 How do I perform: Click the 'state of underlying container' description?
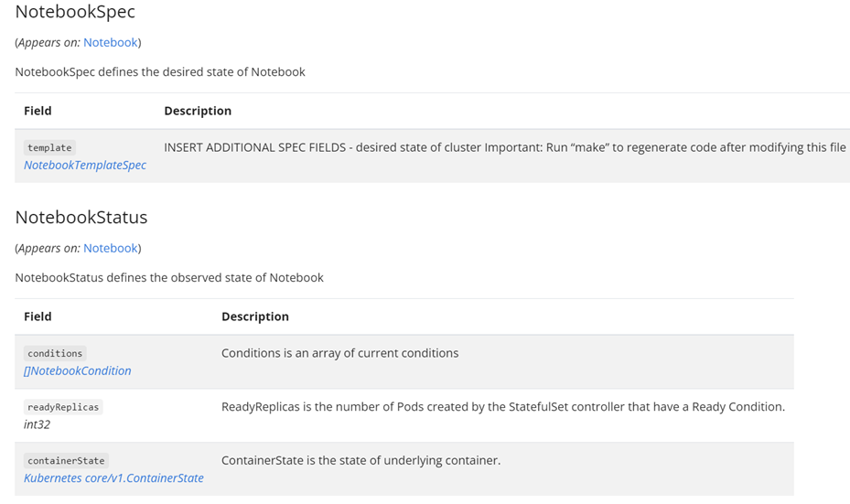click(x=360, y=460)
